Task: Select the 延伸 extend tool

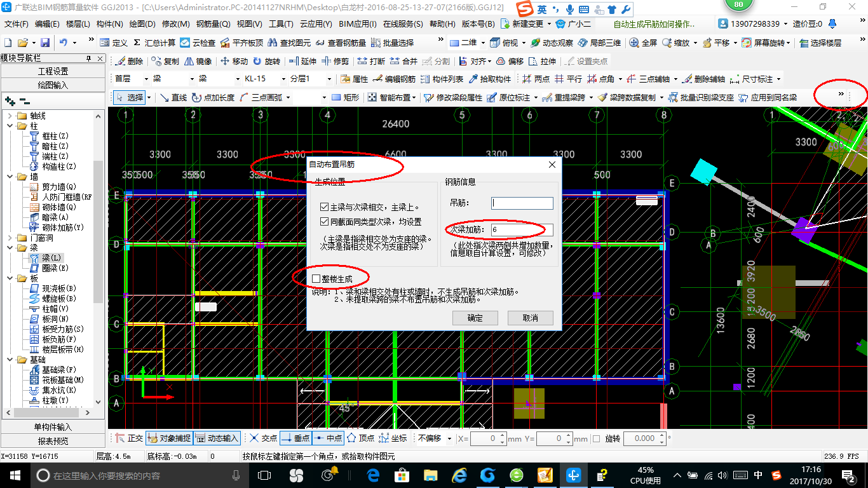Action: [x=302, y=61]
